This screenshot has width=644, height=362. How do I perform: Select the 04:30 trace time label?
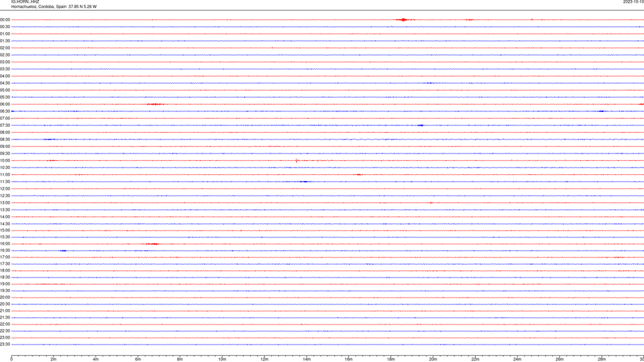pyautogui.click(x=5, y=83)
